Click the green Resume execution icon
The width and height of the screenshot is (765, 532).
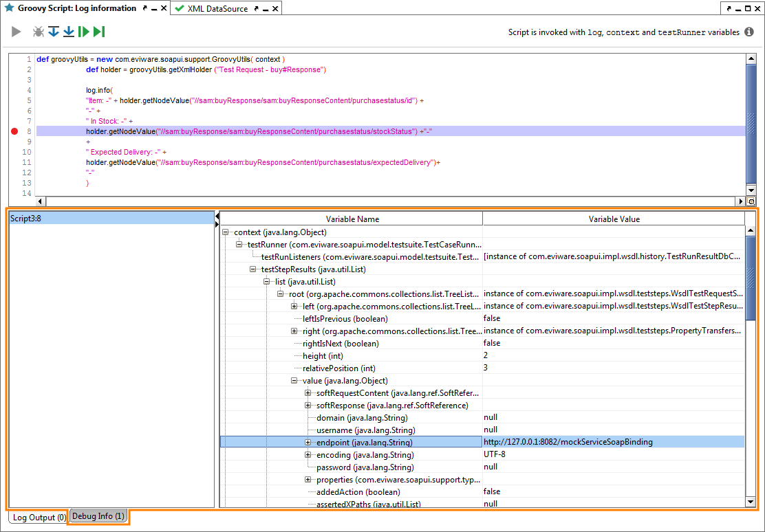coord(84,32)
